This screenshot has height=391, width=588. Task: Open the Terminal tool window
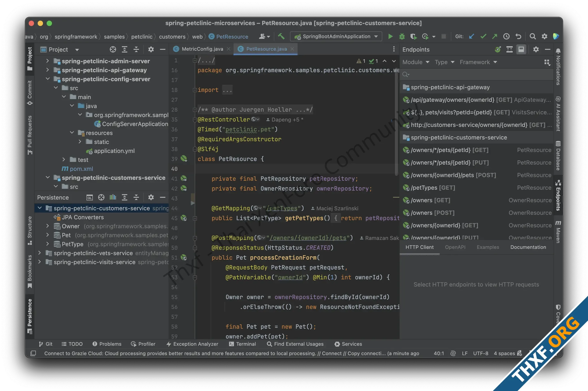242,344
